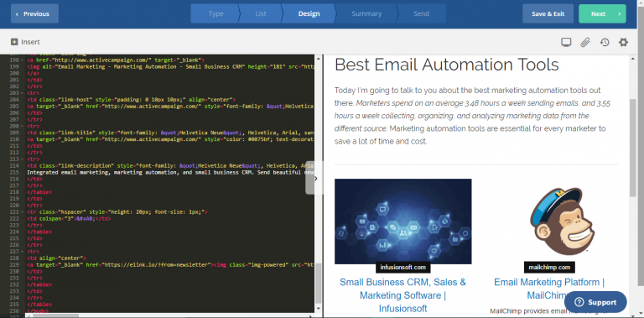
Task: Collapse code fold at line 213
Action: (x=22, y=159)
